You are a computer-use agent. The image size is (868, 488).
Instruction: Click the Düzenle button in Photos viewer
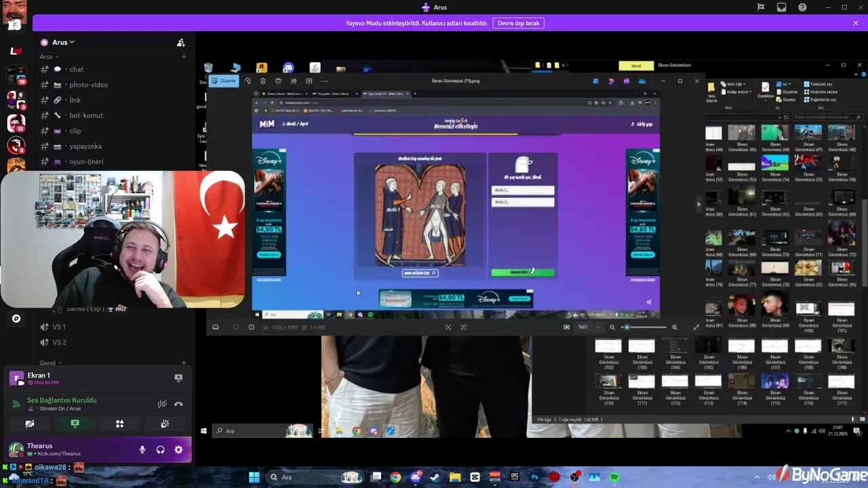point(224,81)
